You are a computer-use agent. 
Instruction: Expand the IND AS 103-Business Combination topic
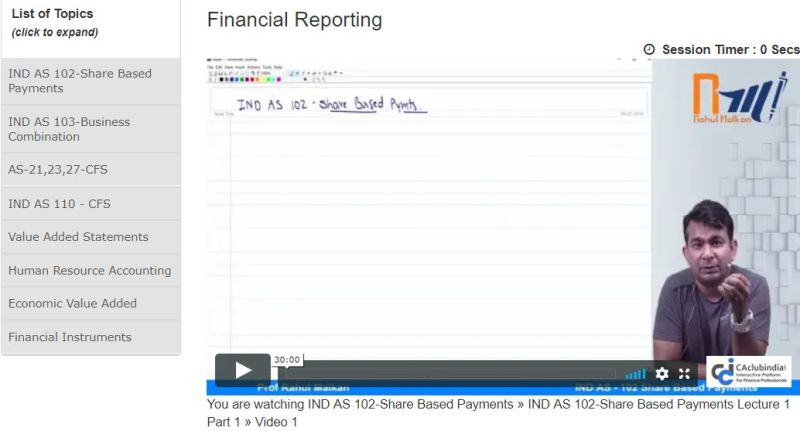coord(90,129)
